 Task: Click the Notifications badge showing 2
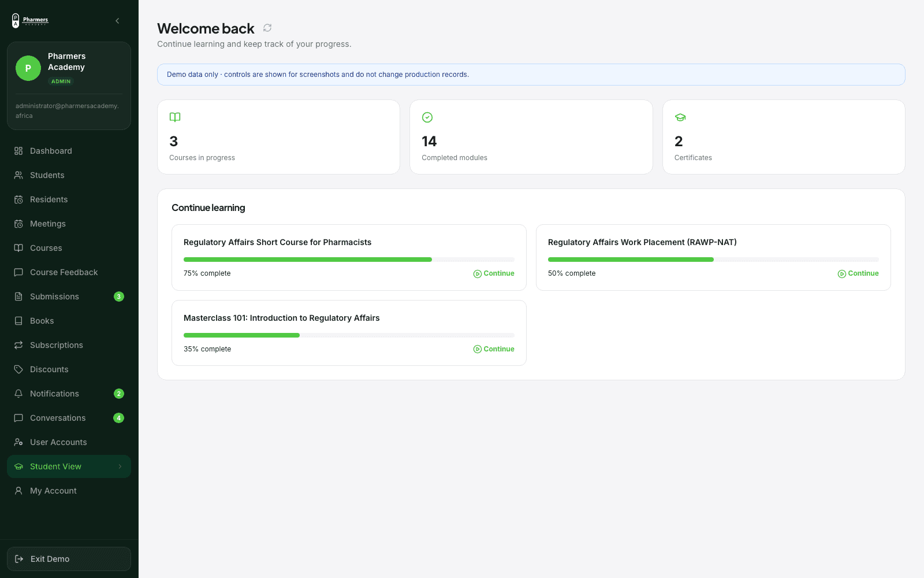tap(119, 394)
